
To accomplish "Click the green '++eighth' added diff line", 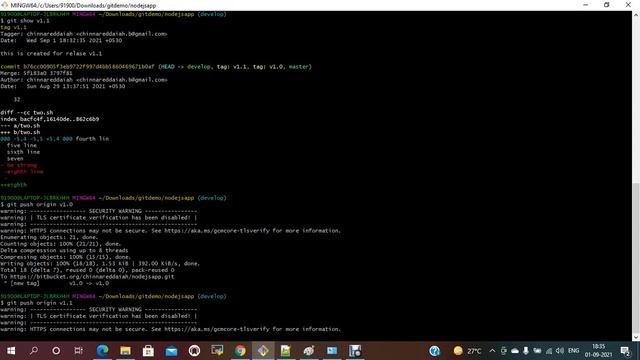I will pos(13,185).
